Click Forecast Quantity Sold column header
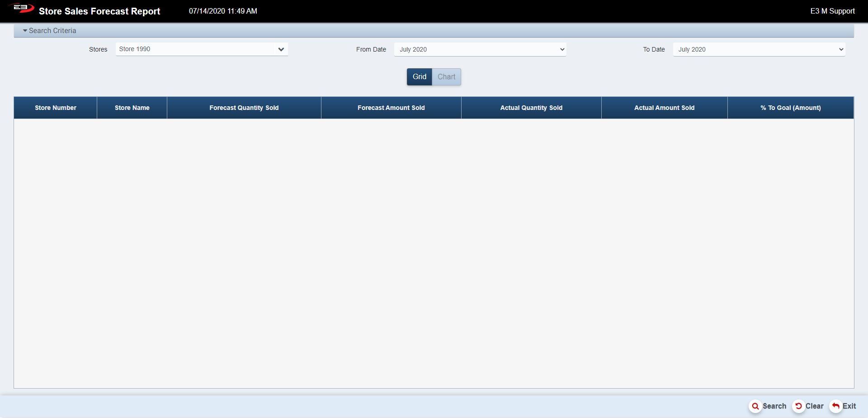The image size is (868, 418). click(244, 108)
